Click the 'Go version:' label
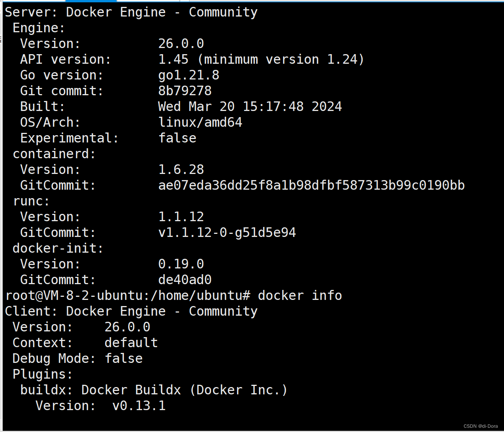 (62, 75)
